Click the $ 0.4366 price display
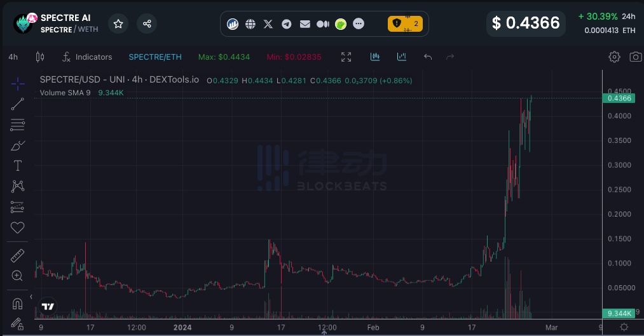 [526, 24]
